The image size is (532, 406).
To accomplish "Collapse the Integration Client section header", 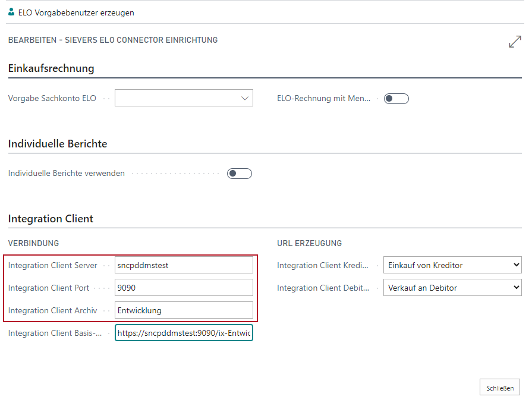I will coord(51,219).
